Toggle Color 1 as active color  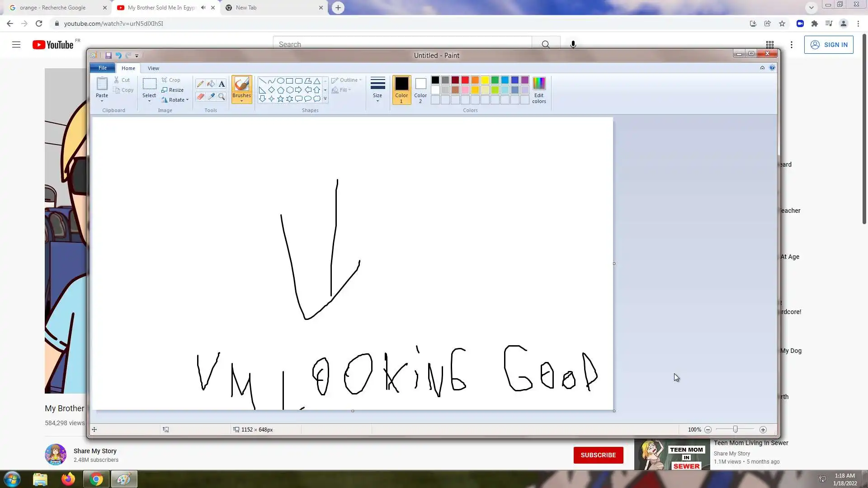[x=401, y=89]
